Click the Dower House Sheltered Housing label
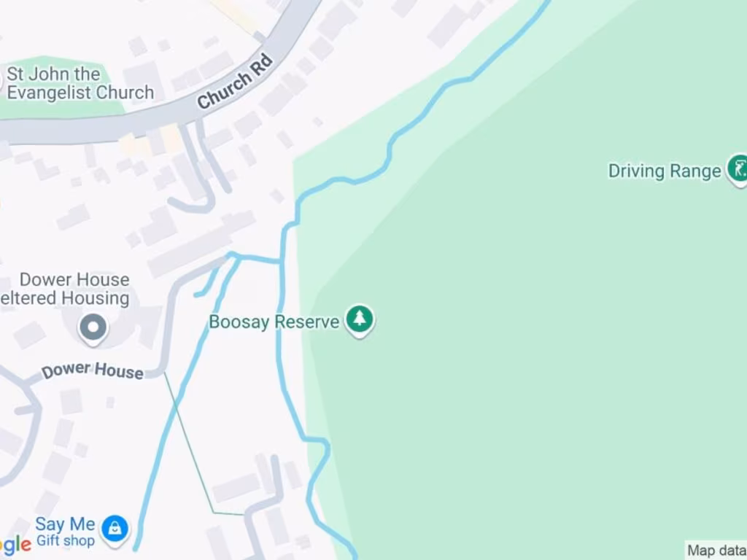This screenshot has width=747, height=560. pos(65,289)
